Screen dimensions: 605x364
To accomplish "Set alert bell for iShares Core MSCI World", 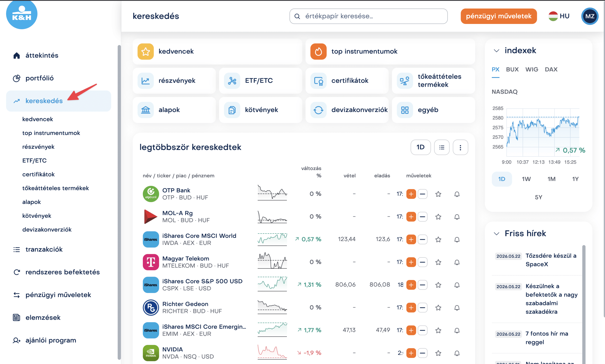I will tap(457, 240).
